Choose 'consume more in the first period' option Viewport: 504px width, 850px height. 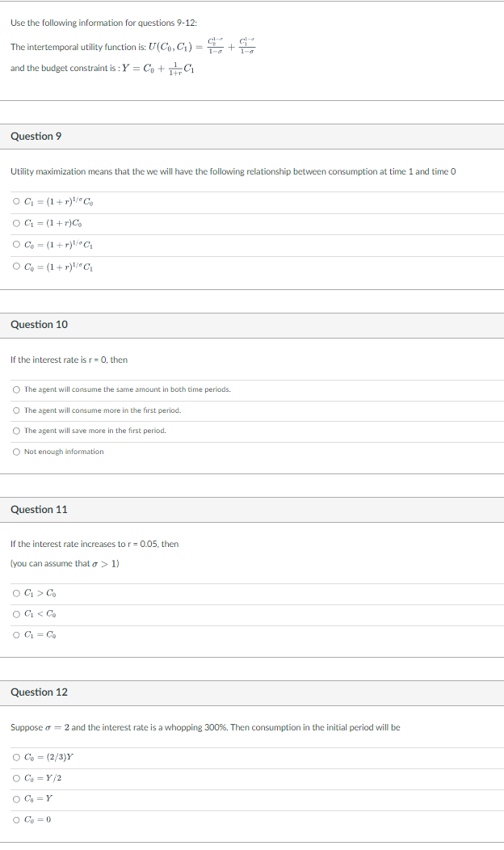point(15,410)
